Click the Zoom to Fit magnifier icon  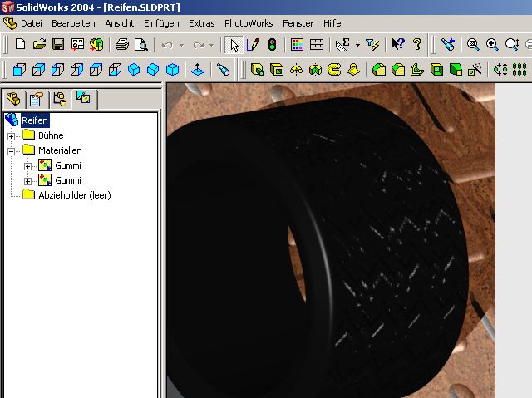(x=473, y=44)
